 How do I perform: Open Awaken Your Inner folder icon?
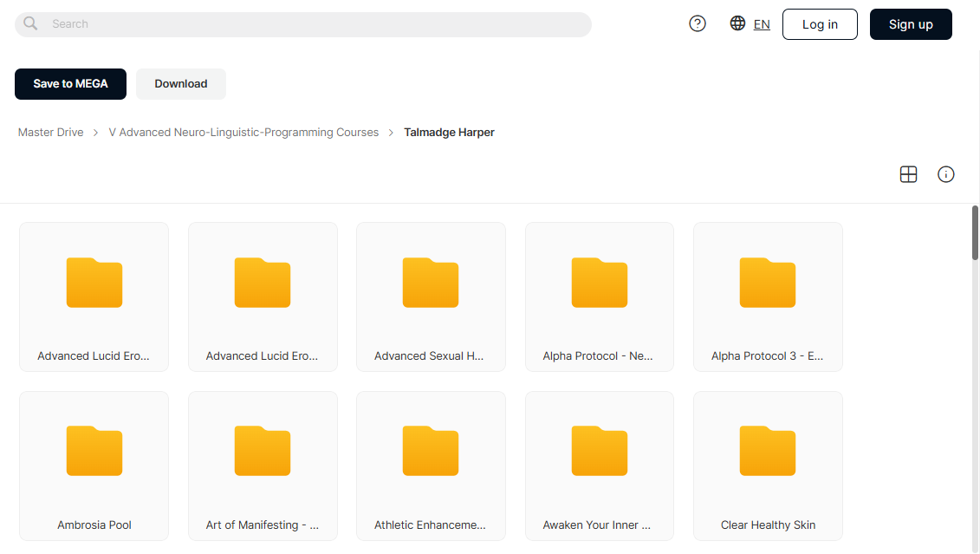click(x=600, y=451)
